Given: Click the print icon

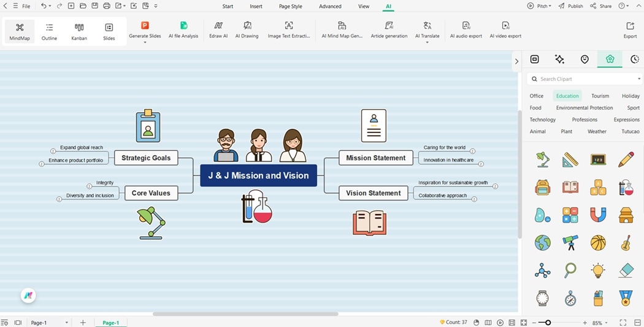Looking at the screenshot, I should 107,6.
